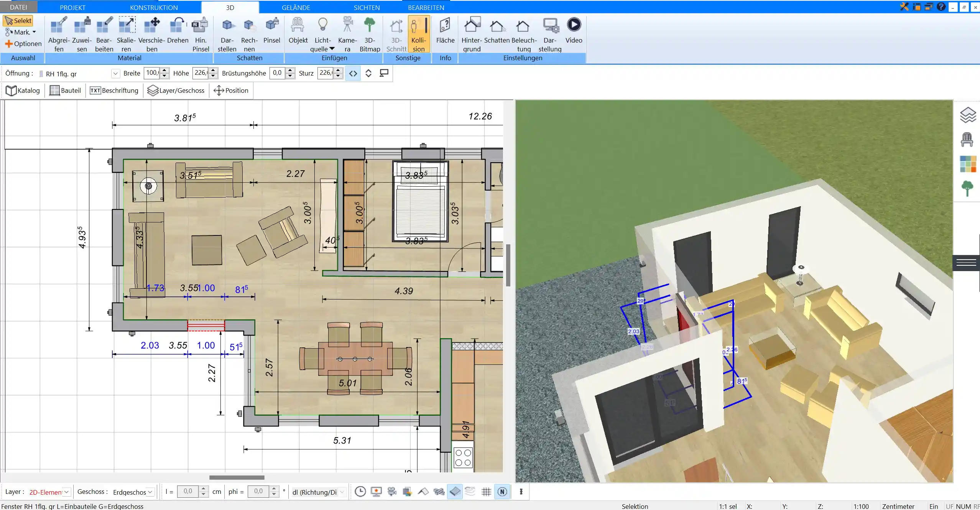Open the Bearbeiten material tool
This screenshot has height=510, width=980.
(104, 34)
